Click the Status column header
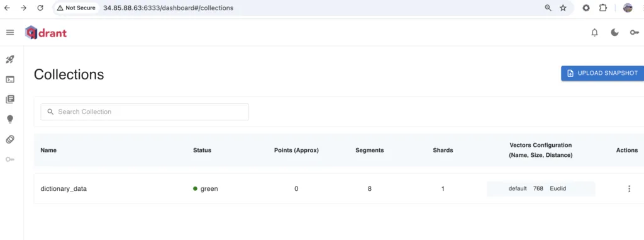 click(x=202, y=151)
